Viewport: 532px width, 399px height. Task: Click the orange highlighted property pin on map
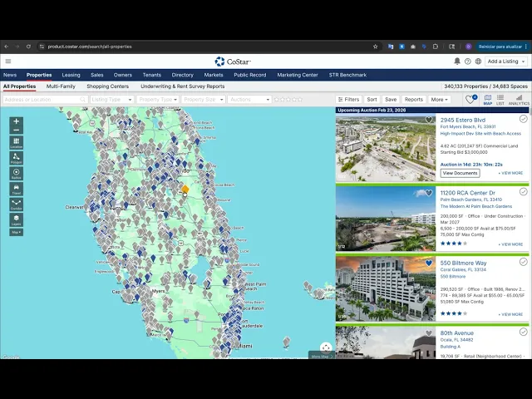click(185, 190)
